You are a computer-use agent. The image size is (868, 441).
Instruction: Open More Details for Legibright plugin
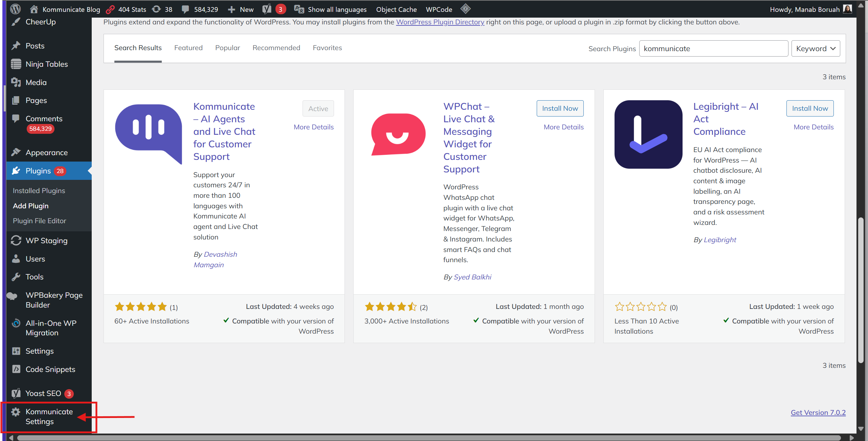click(814, 127)
